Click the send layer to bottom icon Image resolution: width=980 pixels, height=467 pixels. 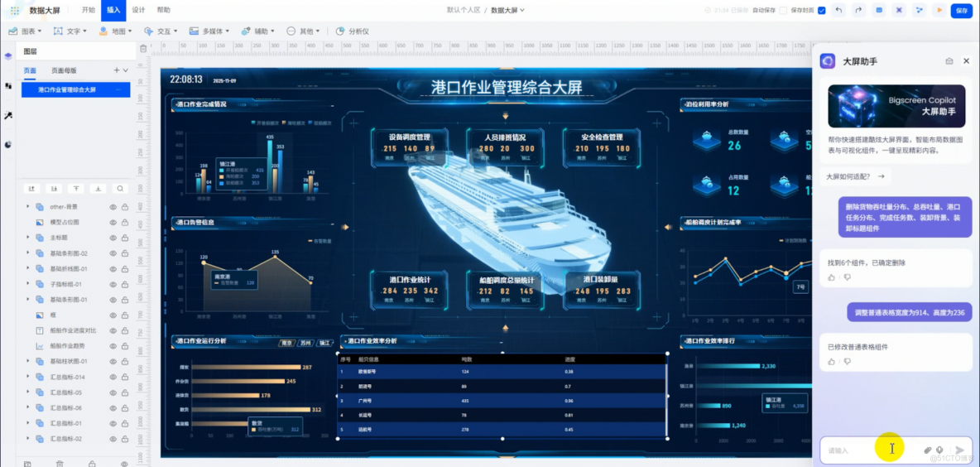coord(98,188)
